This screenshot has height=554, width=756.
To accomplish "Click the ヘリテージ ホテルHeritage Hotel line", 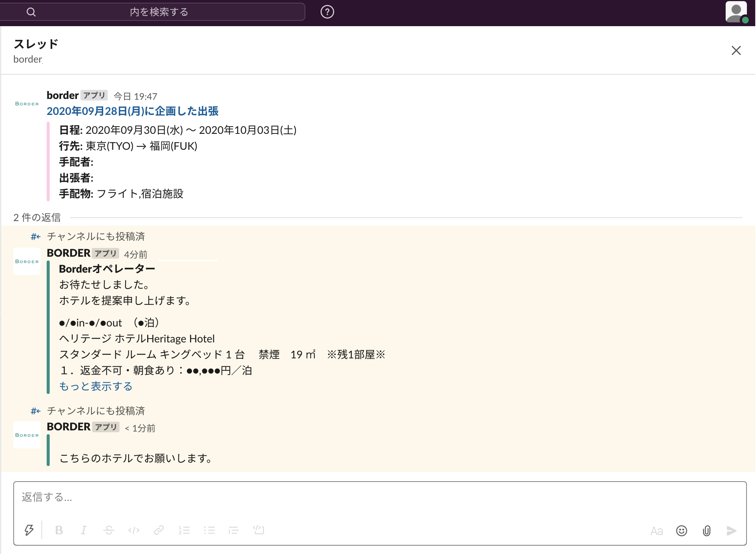I will (137, 339).
